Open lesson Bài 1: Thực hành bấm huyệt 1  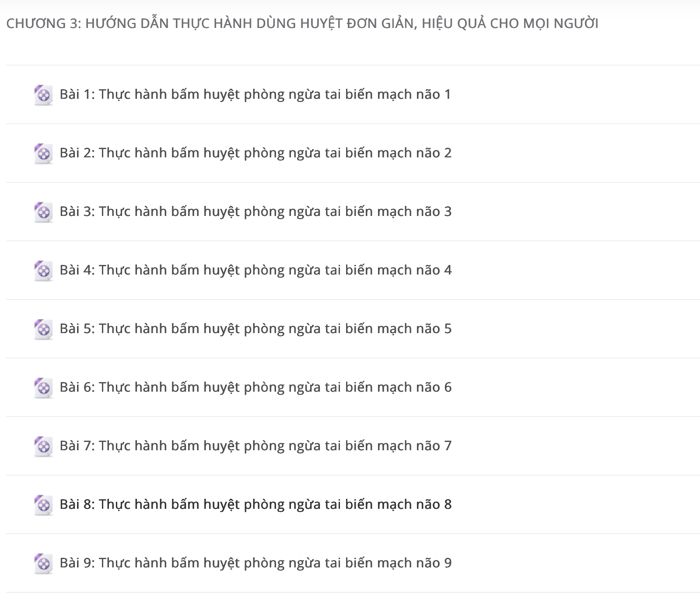click(x=255, y=94)
